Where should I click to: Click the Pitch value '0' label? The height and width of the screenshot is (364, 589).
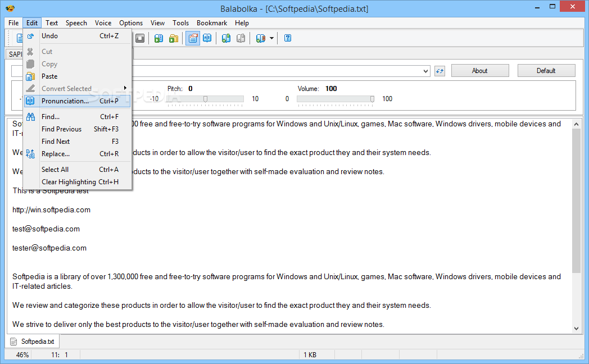pos(191,89)
